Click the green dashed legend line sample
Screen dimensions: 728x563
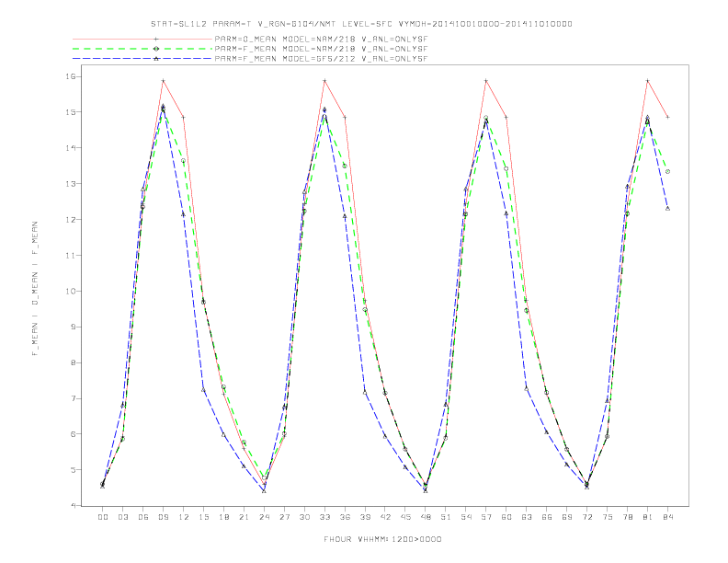pos(142,49)
